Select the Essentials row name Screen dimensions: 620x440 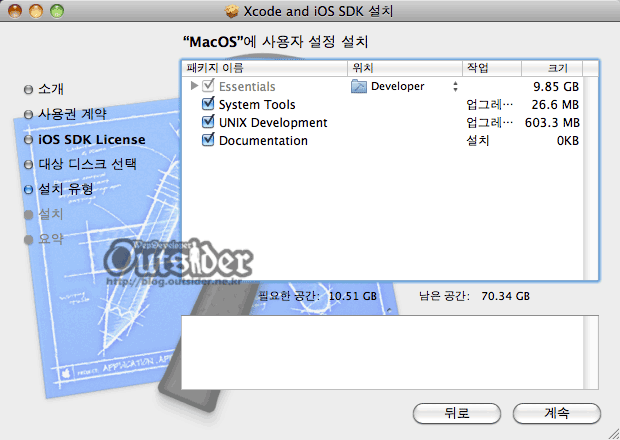point(247,86)
